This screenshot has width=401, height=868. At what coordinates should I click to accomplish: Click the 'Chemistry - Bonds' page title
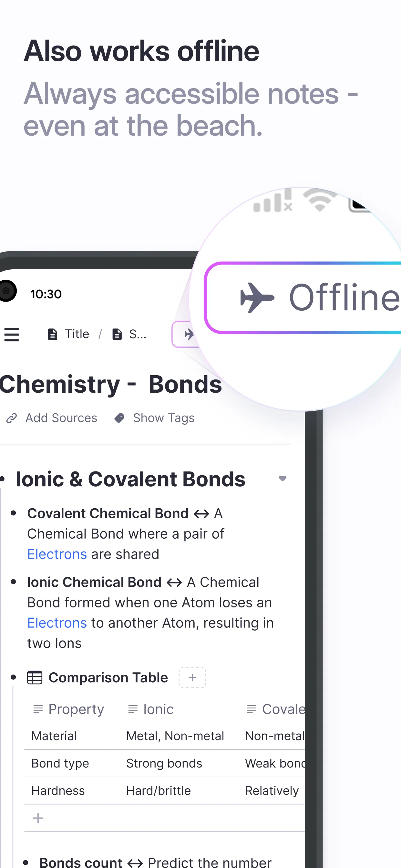pyautogui.click(x=111, y=385)
